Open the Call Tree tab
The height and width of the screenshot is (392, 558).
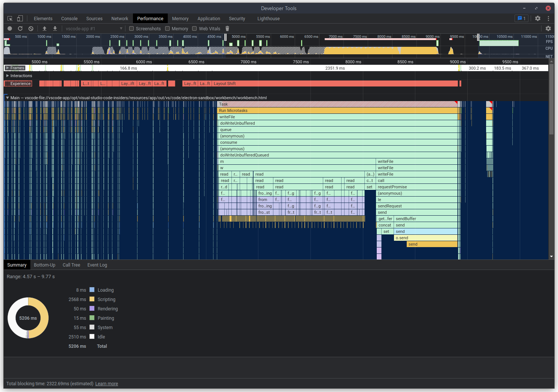pos(72,265)
